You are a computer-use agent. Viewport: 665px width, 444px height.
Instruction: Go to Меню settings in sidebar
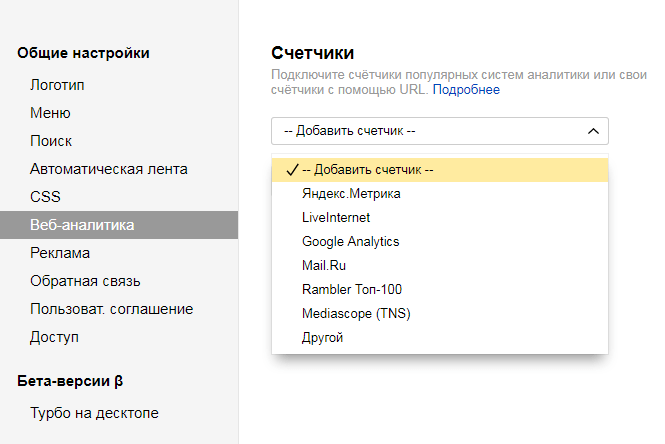(x=50, y=113)
